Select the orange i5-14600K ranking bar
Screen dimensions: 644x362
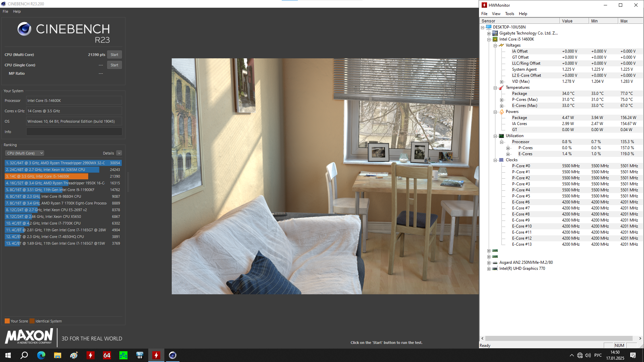[x=46, y=176]
